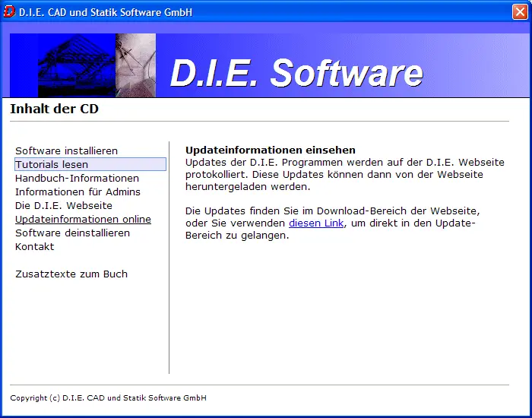Image resolution: width=532 pixels, height=418 pixels.
Task: Click the window title 'D.I.E. CAD und Statik Software GmbH'
Action: coord(106,12)
